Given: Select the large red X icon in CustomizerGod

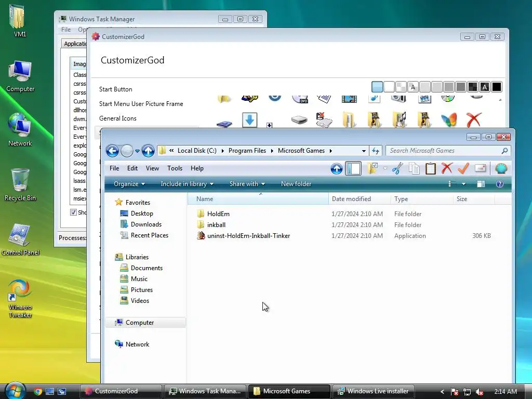Looking at the screenshot, I should point(474,120).
